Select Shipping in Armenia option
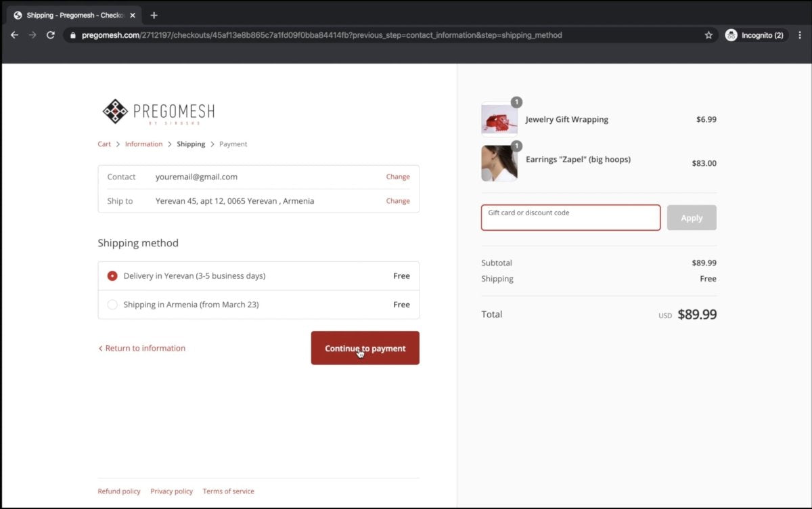Viewport: 812px width, 509px height. point(112,304)
